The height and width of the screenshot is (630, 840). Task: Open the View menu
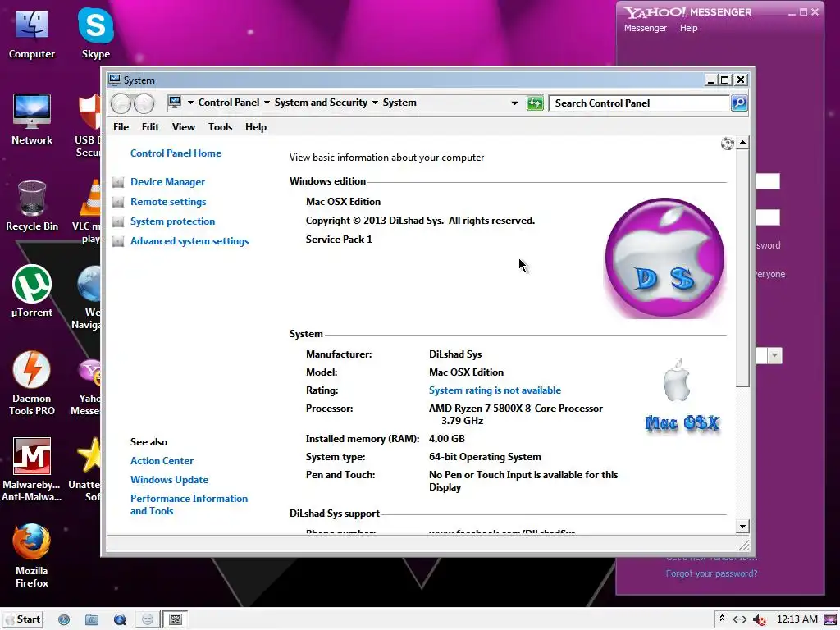tap(183, 127)
